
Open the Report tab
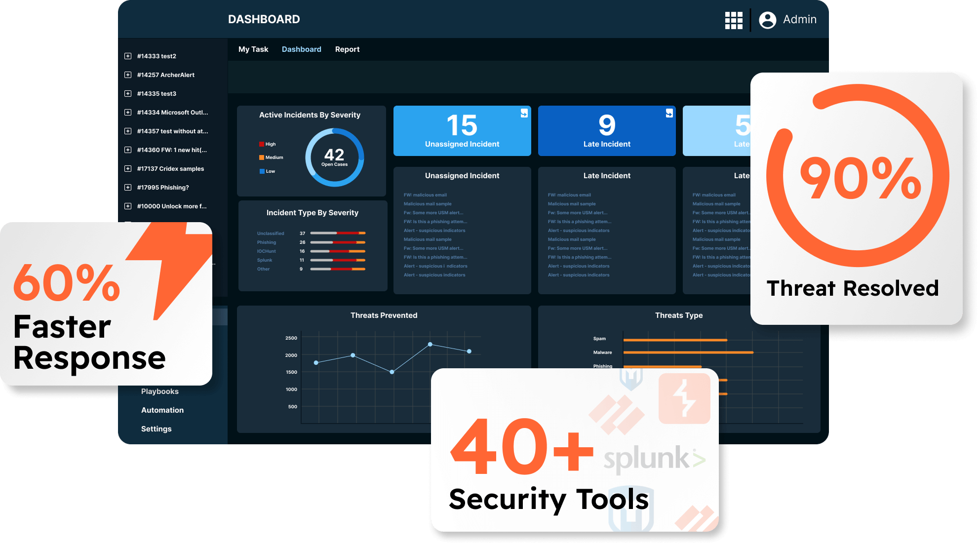pos(347,49)
